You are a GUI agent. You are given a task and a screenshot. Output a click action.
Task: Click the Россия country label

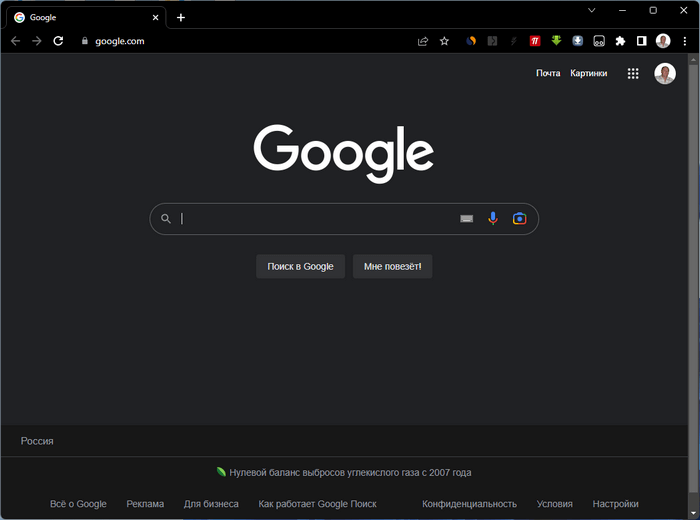(37, 441)
